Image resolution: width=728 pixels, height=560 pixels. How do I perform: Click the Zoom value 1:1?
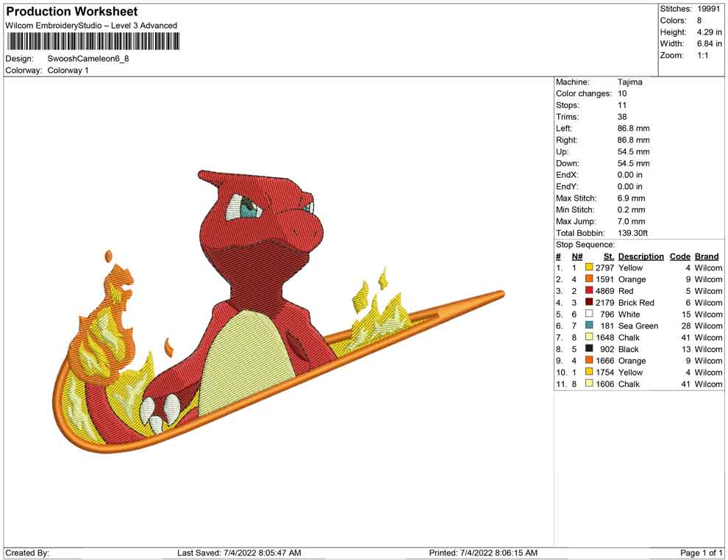702,55
